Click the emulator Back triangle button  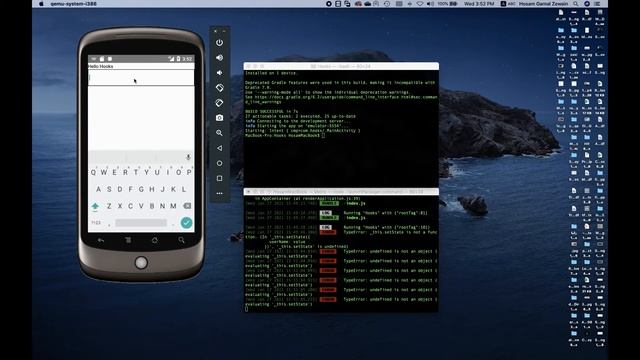(x=220, y=148)
